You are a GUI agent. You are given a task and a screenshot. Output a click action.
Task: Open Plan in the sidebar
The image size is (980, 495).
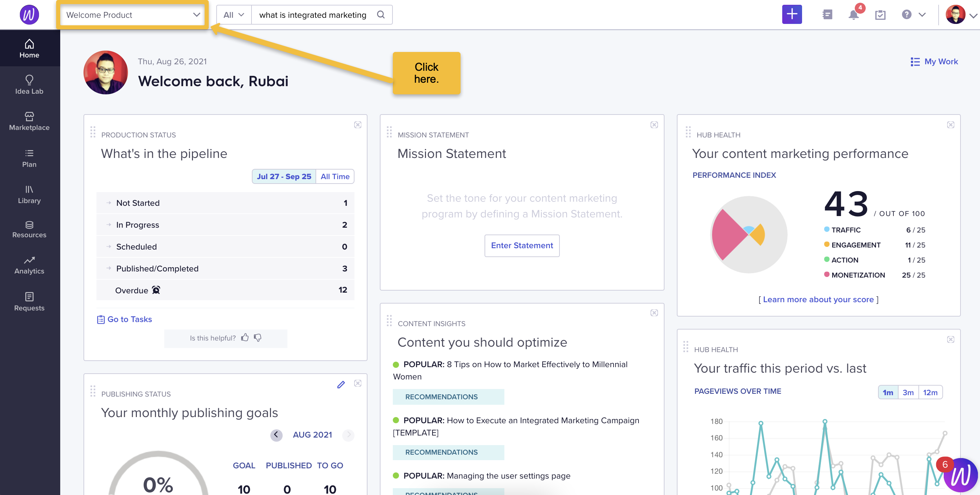point(29,158)
